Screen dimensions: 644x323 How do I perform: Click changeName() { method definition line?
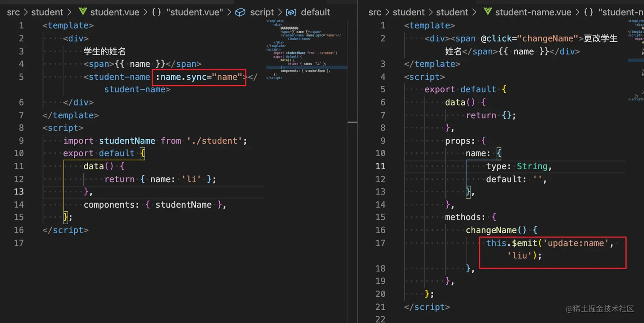(x=501, y=230)
